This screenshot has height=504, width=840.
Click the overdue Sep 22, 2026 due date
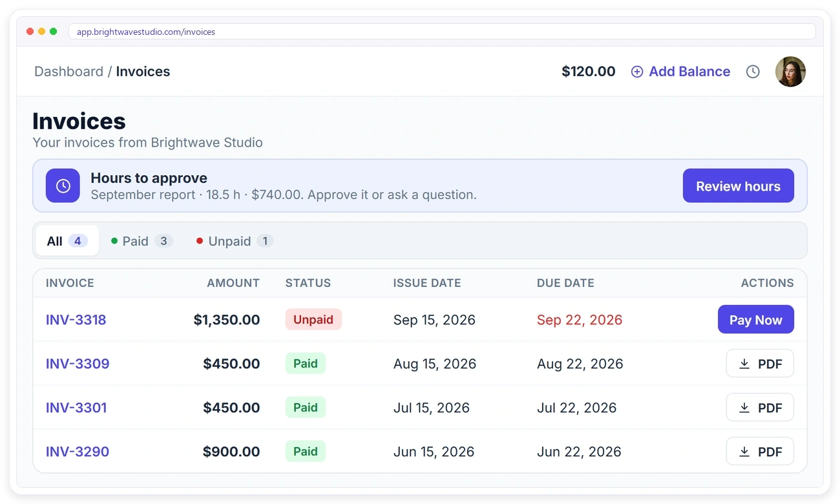tap(580, 320)
